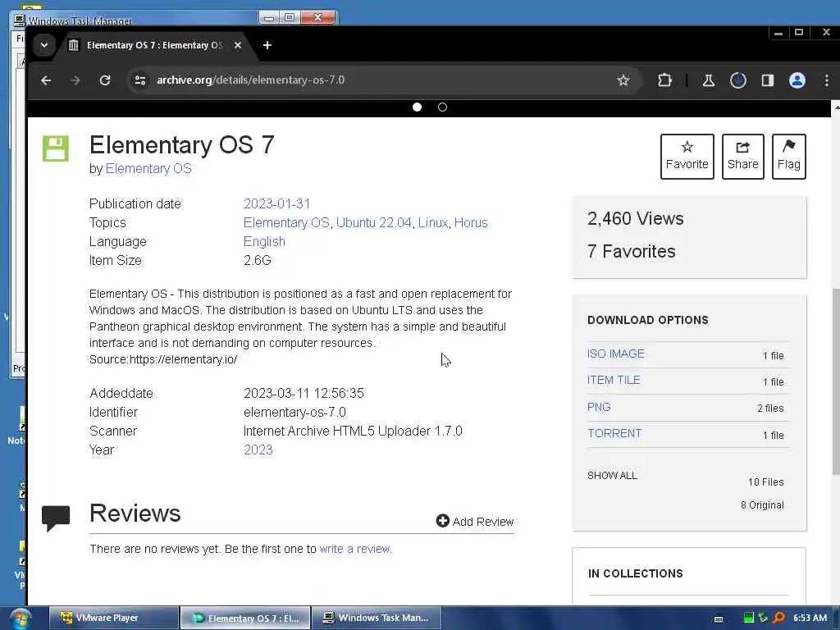Go back to the previous page
Image resolution: width=840 pixels, height=630 pixels.
(46, 80)
